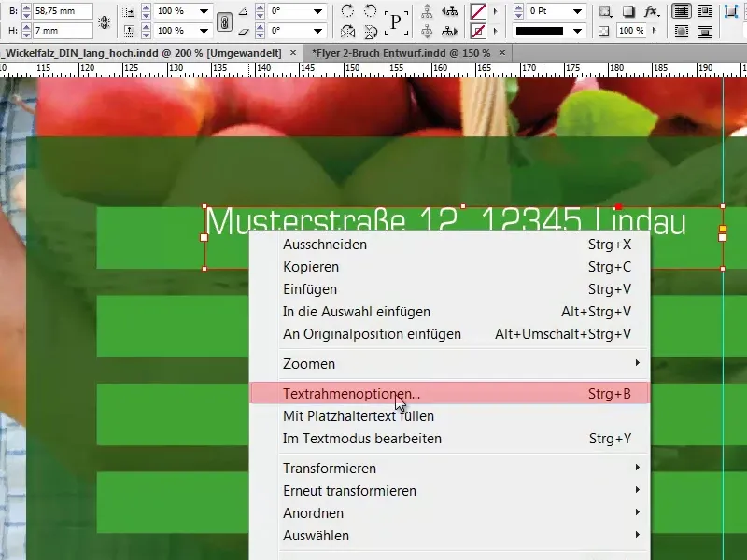This screenshot has height=560, width=747.
Task: Toggle wrap around bounding box
Action: pyautogui.click(x=705, y=11)
